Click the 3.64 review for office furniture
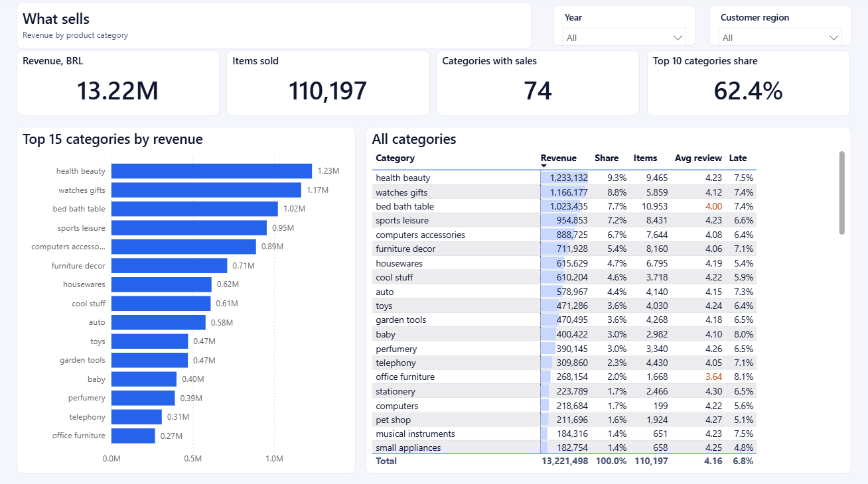Screen dimensions: 868x484 coord(713,377)
